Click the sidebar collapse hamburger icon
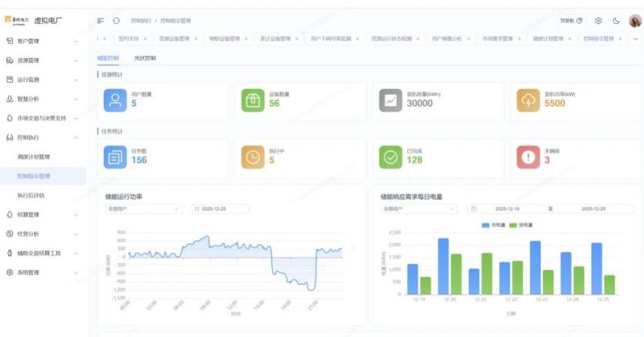644x337 pixels. pos(101,21)
